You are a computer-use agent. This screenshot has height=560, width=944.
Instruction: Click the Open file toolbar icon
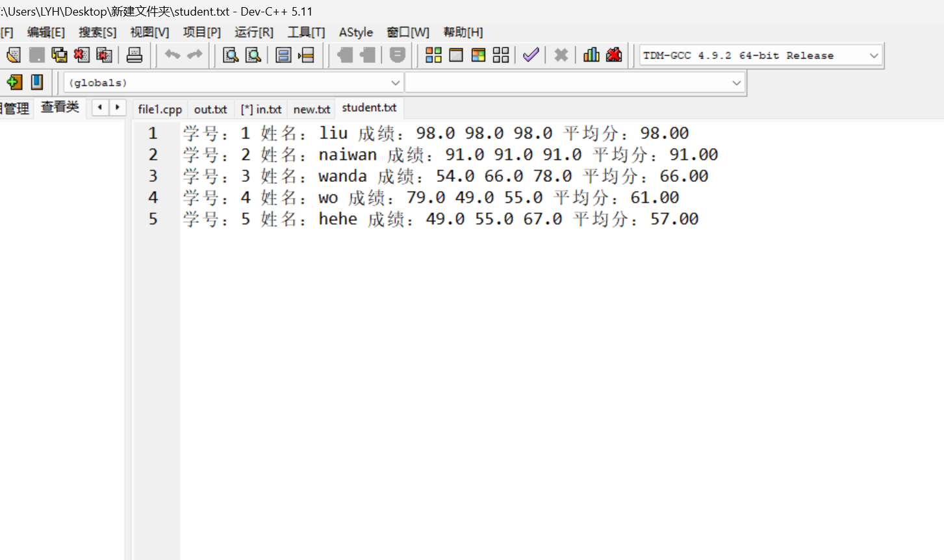[x=14, y=55]
